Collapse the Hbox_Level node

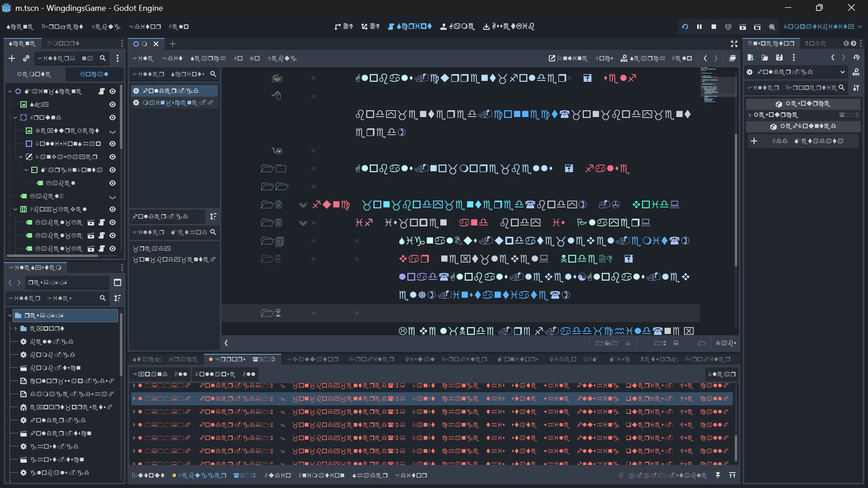(15, 209)
